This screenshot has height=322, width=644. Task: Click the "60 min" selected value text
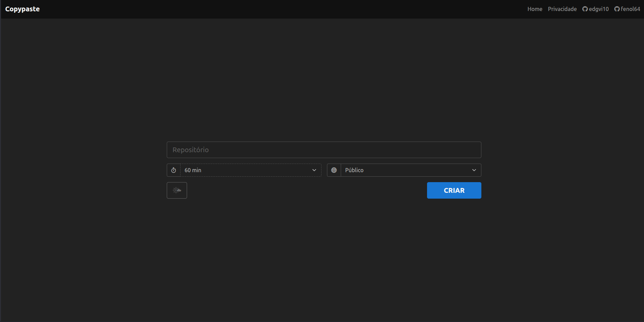pos(193,170)
